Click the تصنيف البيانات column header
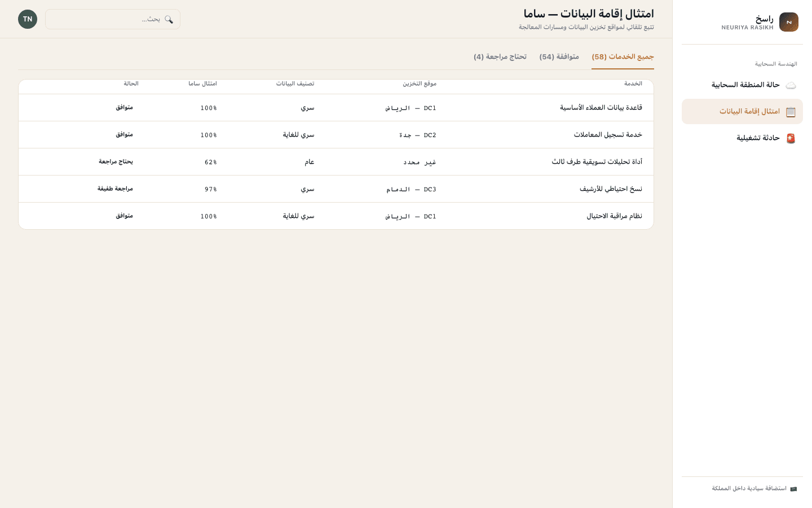812x508 pixels. click(295, 84)
